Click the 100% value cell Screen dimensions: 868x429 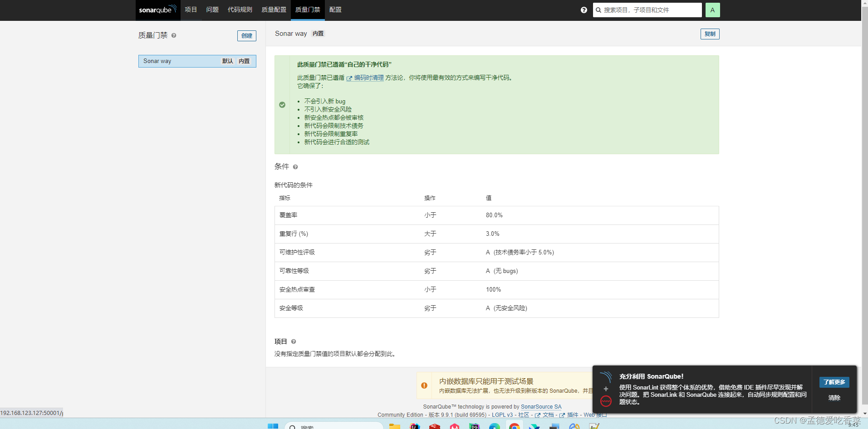tap(494, 290)
